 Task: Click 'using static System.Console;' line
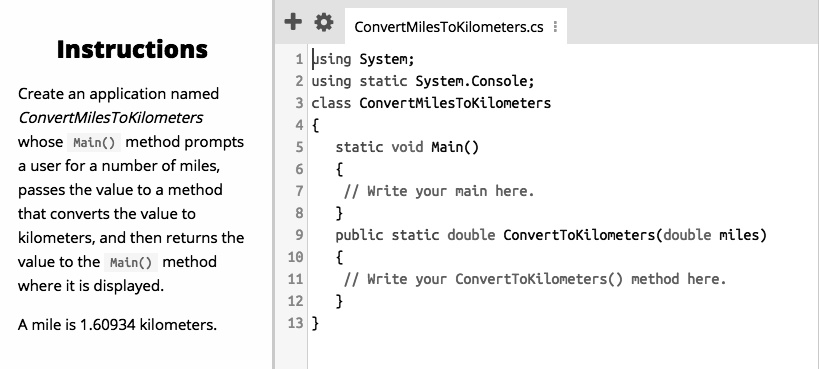click(x=423, y=82)
